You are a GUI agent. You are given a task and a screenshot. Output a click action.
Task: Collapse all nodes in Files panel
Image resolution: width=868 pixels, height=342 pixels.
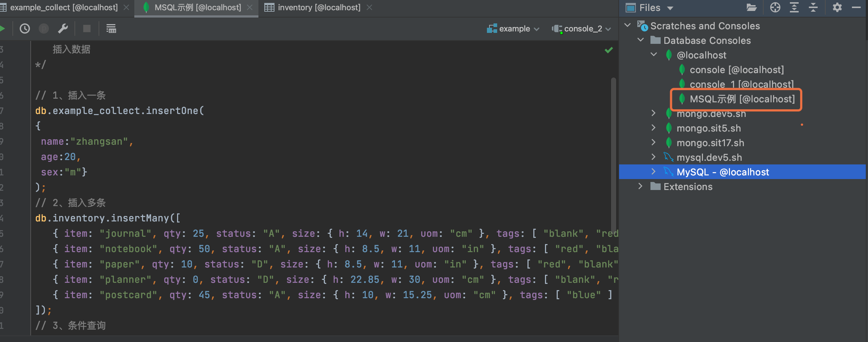(814, 7)
